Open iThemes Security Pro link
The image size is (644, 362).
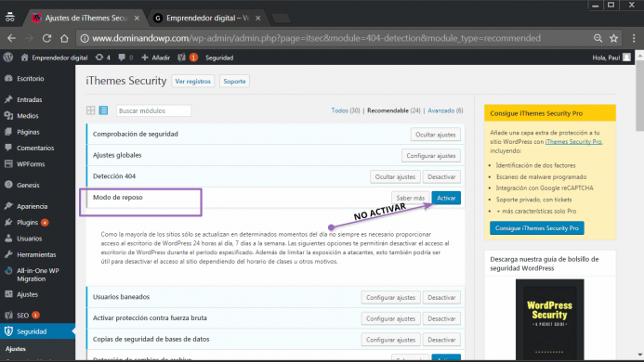(x=573, y=142)
